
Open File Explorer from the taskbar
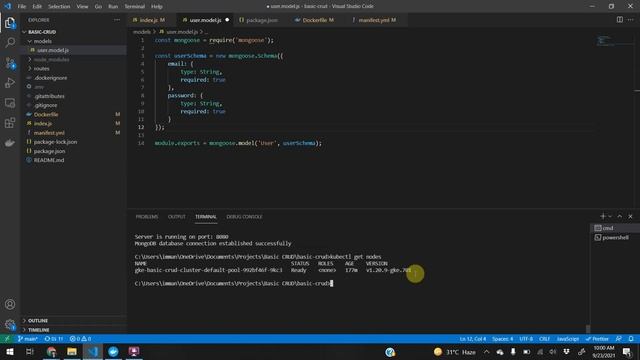click(72, 352)
